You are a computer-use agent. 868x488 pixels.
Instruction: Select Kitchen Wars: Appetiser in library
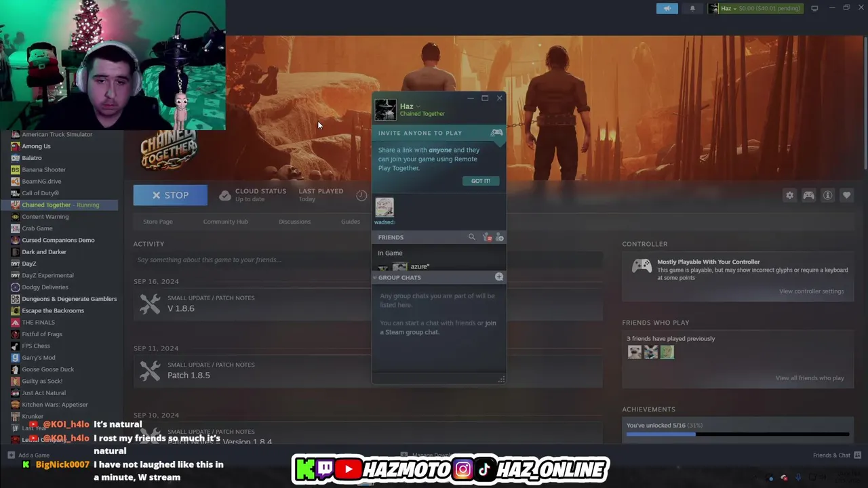(55, 405)
